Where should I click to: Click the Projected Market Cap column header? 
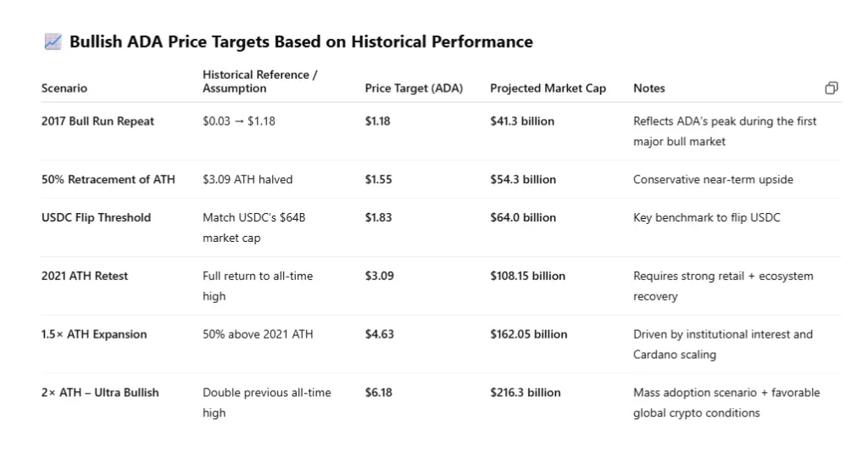548,88
